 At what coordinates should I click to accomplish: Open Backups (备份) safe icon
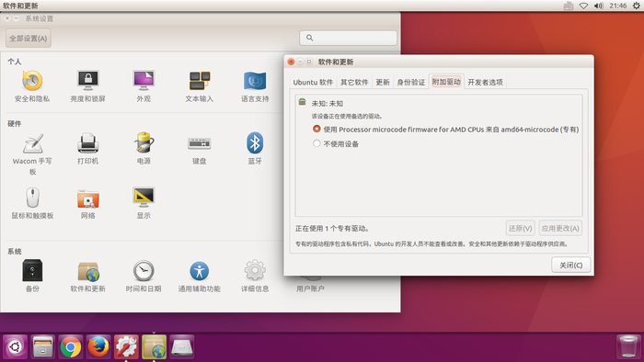point(32,270)
